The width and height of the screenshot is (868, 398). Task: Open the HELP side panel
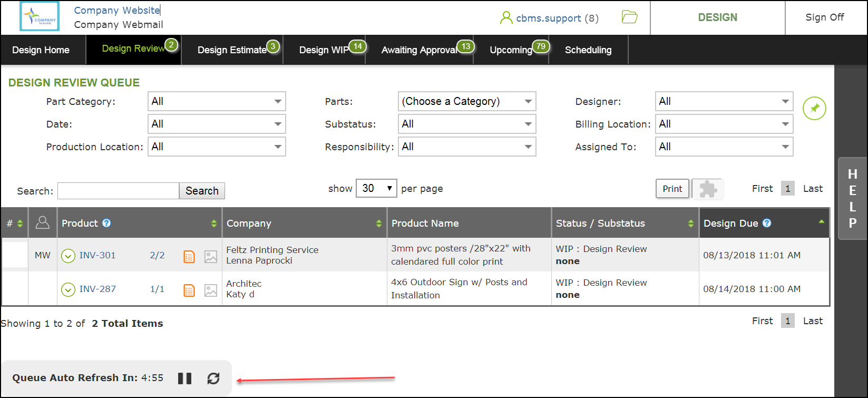(852, 199)
